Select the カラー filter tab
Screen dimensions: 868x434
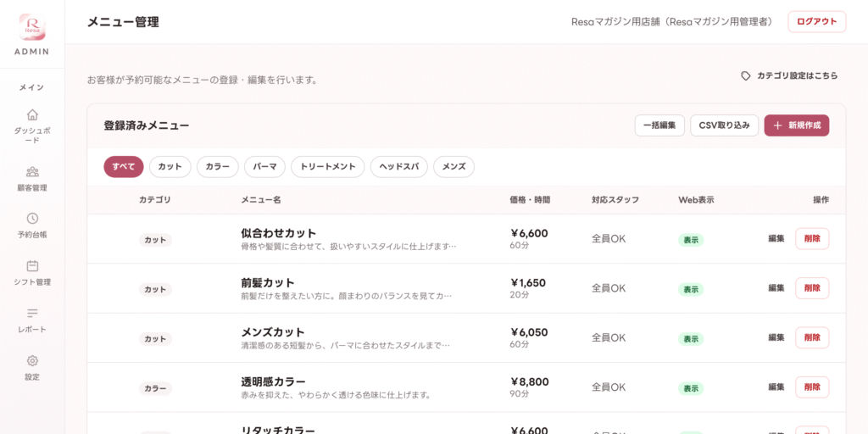218,167
